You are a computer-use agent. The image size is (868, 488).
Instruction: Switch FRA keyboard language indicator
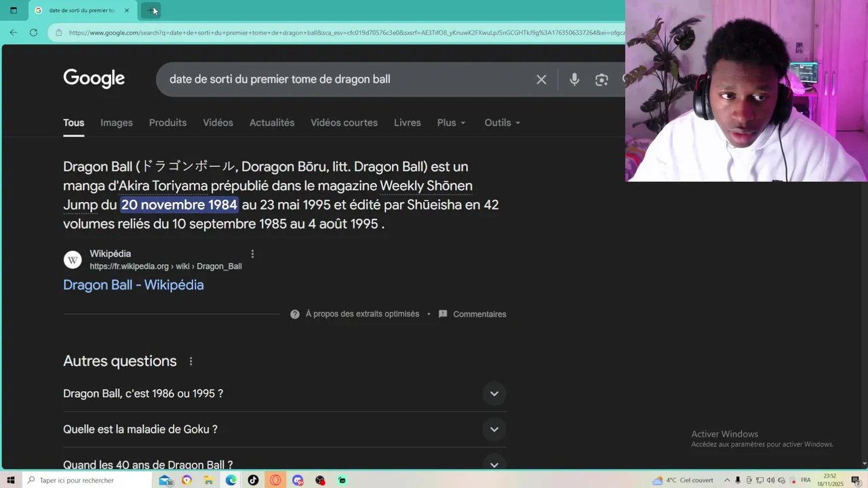(x=806, y=480)
